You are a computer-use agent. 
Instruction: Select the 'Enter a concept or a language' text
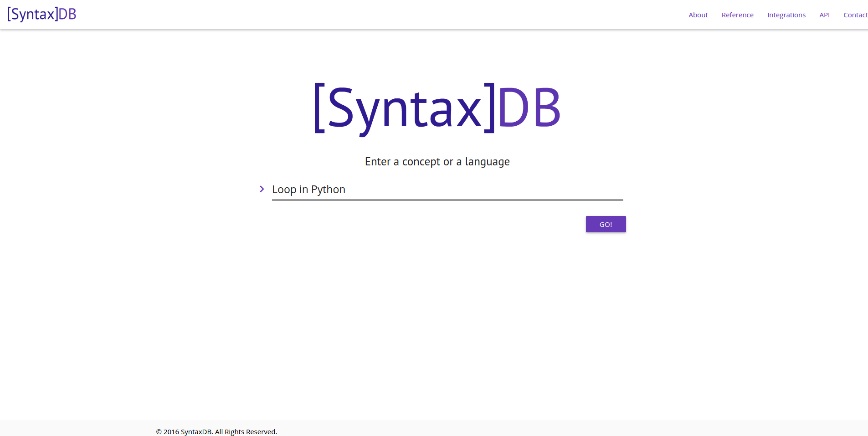click(437, 162)
